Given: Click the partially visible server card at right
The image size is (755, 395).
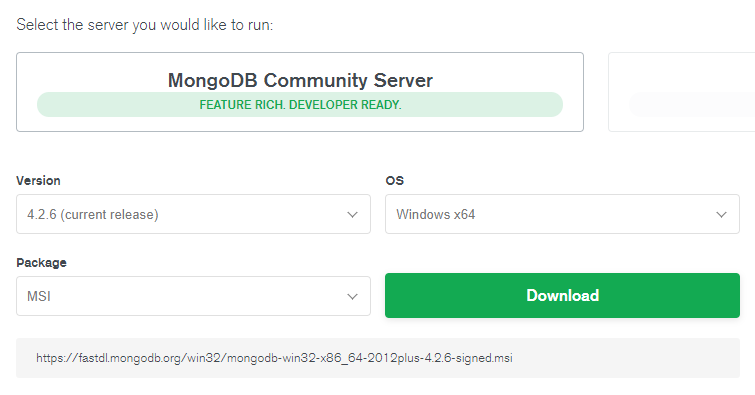Looking at the screenshot, I should pos(682,92).
